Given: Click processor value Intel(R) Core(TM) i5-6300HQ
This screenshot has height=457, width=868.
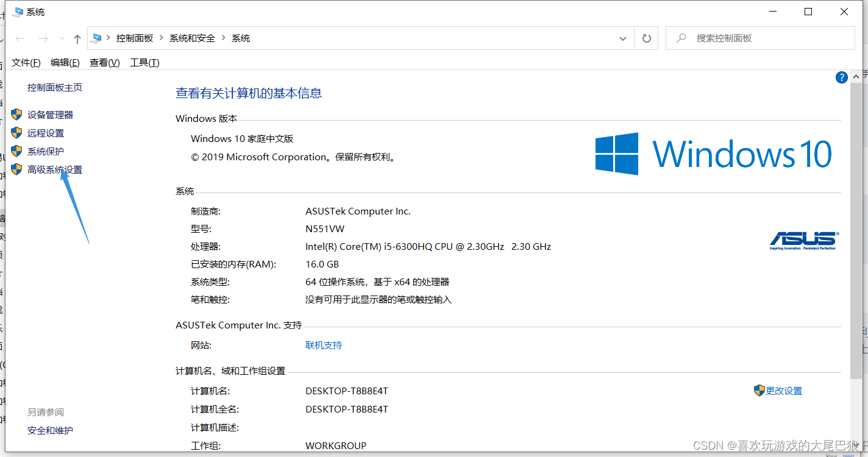Looking at the screenshot, I should [428, 246].
